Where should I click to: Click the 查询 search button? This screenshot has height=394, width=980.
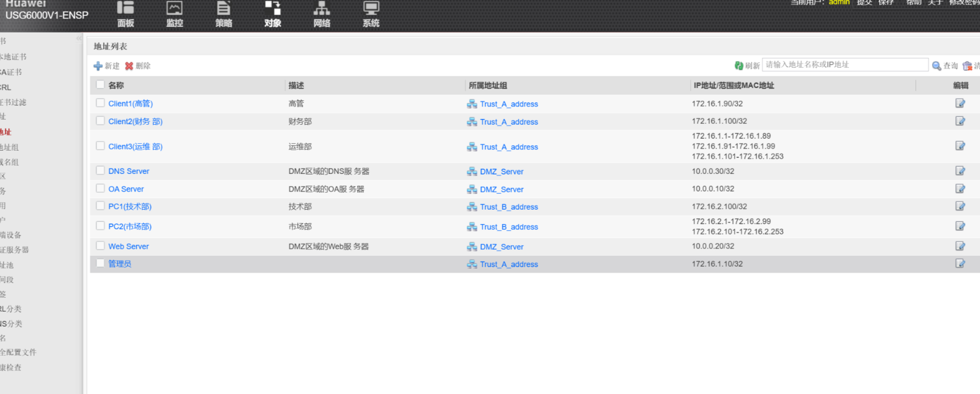[x=945, y=66]
